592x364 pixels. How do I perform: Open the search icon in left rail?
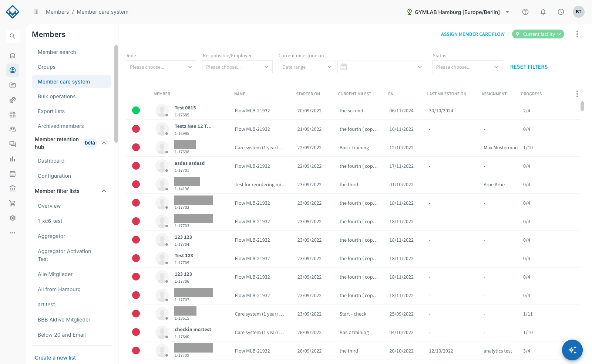pyautogui.click(x=13, y=36)
